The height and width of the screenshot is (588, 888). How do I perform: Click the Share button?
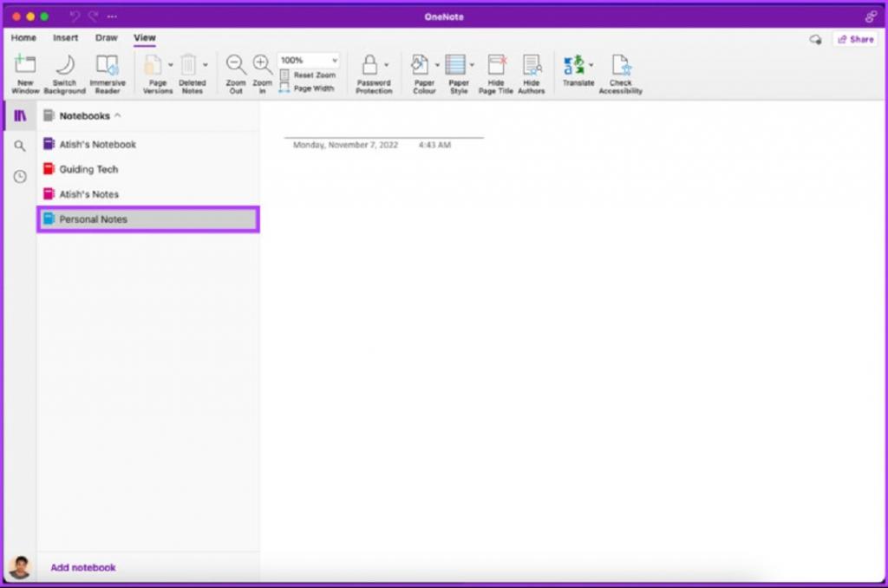(x=856, y=39)
